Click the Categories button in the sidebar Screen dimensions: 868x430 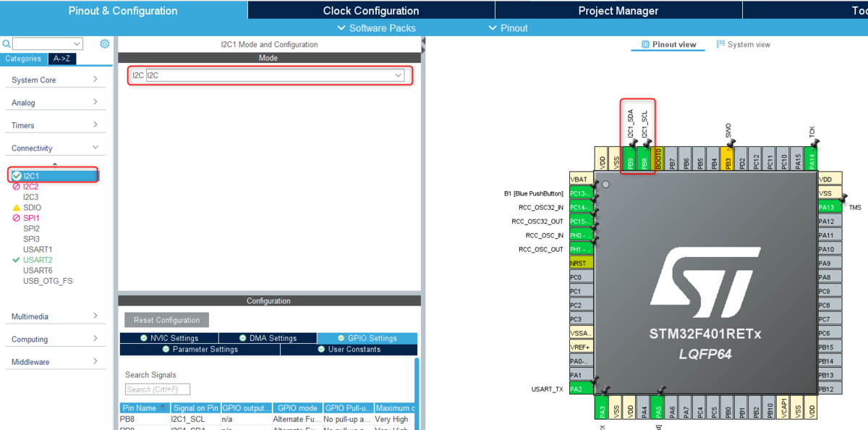(23, 58)
